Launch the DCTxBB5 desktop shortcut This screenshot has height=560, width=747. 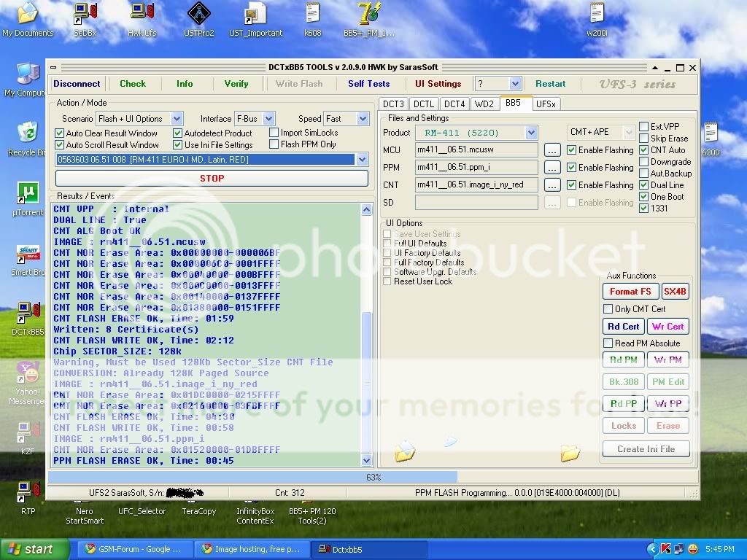(x=28, y=319)
